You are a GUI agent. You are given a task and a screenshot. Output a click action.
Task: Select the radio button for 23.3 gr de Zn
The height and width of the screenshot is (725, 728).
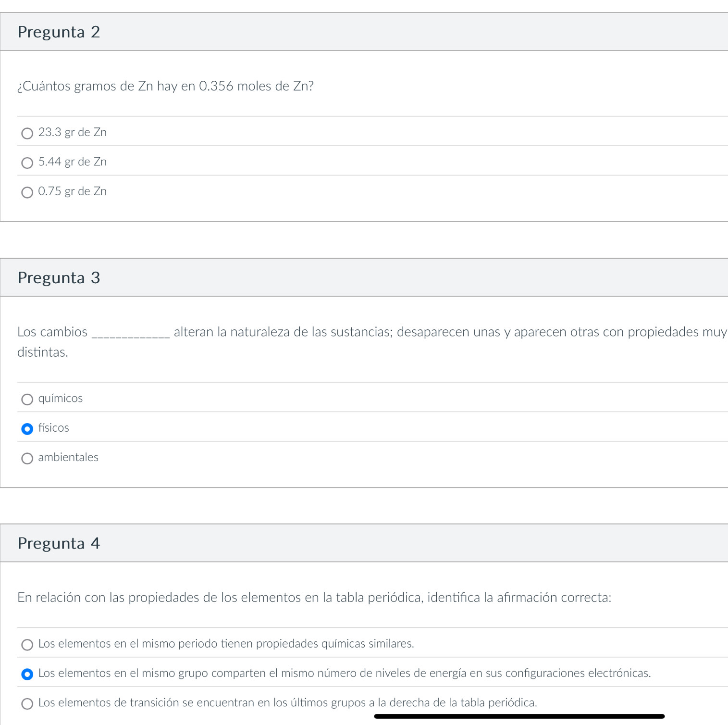27,133
